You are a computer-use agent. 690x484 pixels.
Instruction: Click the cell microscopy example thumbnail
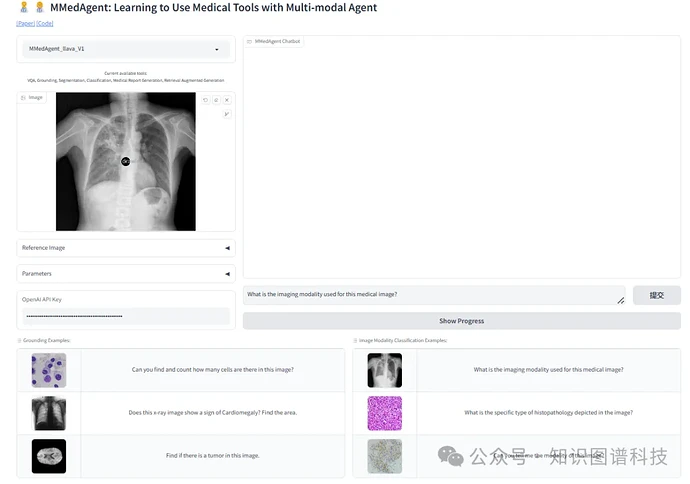tap(48, 370)
